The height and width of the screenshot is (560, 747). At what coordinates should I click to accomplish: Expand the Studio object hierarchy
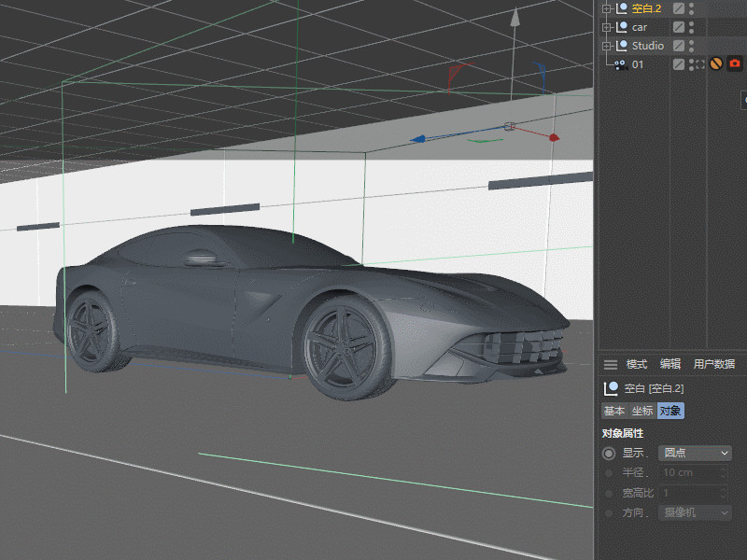point(606,46)
